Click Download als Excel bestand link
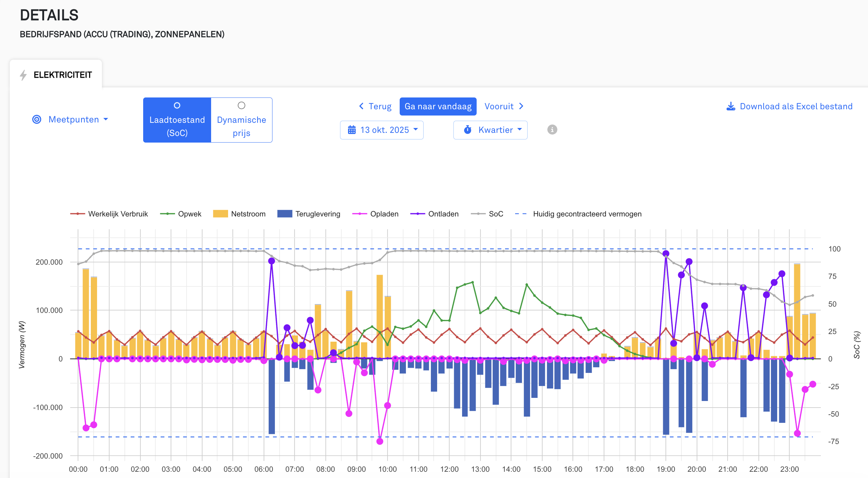This screenshot has width=868, height=478. click(796, 106)
